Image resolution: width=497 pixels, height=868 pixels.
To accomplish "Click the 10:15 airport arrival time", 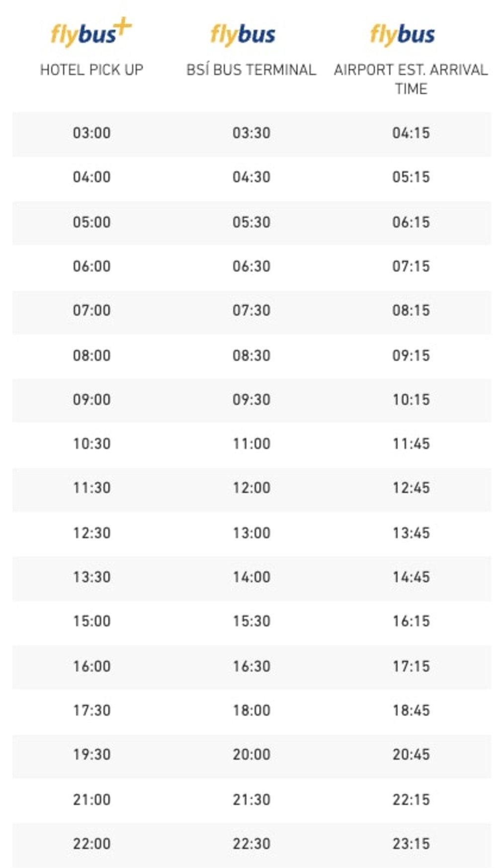I will (411, 399).
